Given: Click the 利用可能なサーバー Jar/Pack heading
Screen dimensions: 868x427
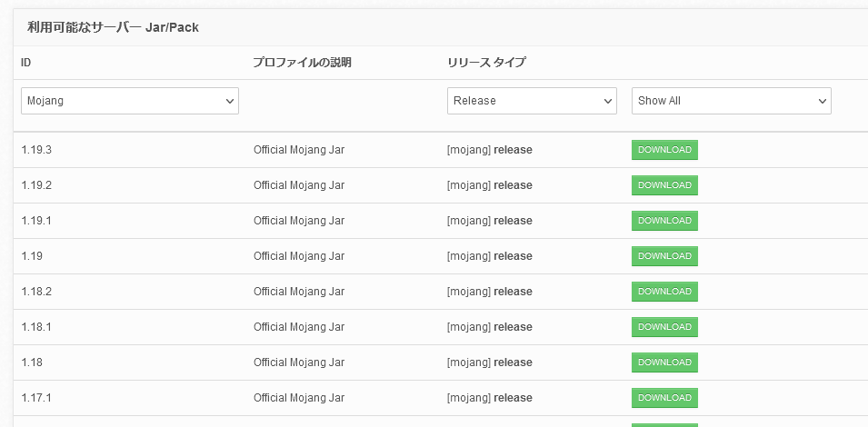Looking at the screenshot, I should pos(113,27).
